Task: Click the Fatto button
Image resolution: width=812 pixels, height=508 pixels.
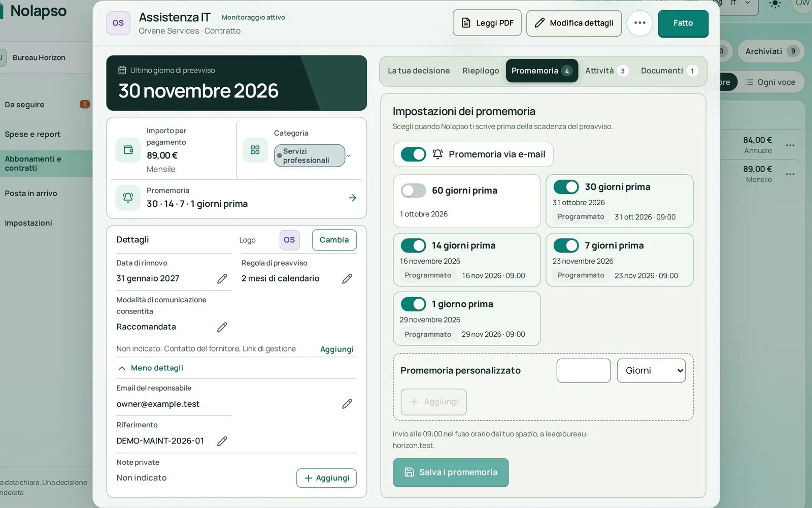Action: pos(683,23)
